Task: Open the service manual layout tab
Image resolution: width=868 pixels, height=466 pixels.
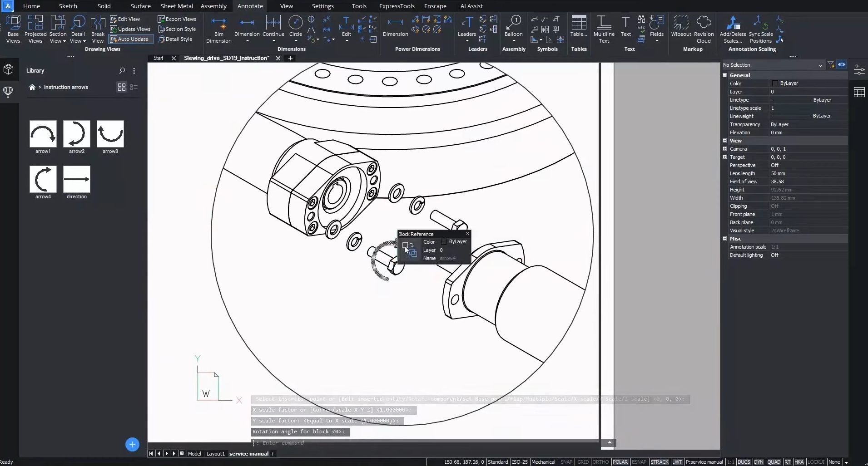Action: (248, 454)
